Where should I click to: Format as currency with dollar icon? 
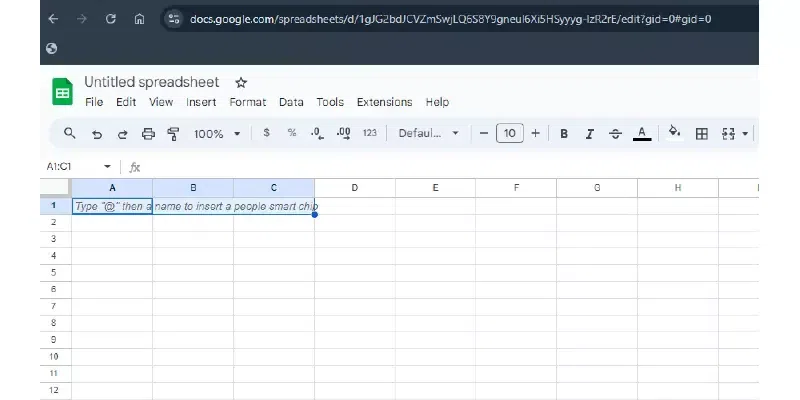266,133
